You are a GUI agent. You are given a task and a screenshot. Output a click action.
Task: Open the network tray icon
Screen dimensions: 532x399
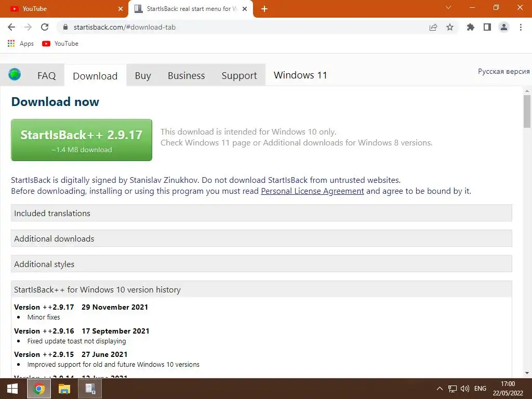pyautogui.click(x=453, y=389)
